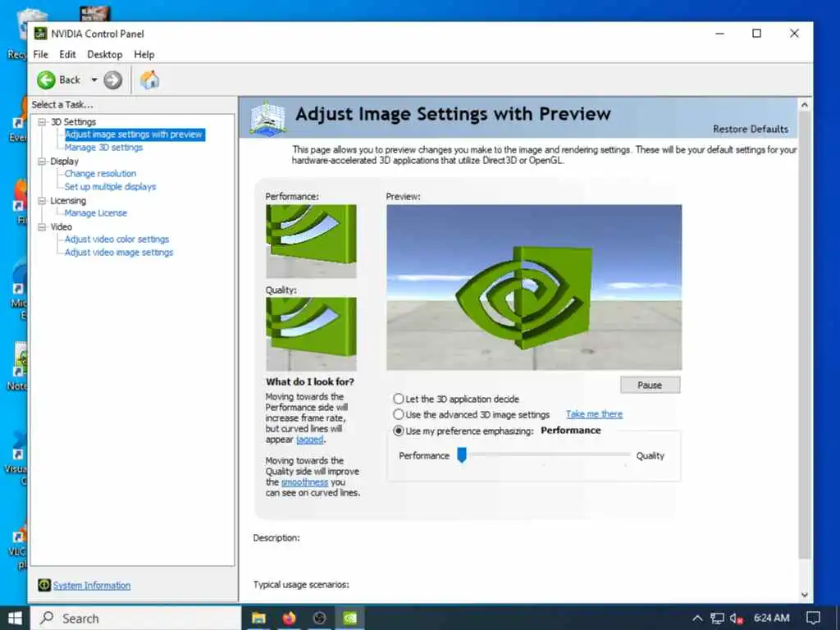Viewport: 840px width, 630px height.
Task: Select Use the advanced 3D image settings
Action: coord(399,414)
